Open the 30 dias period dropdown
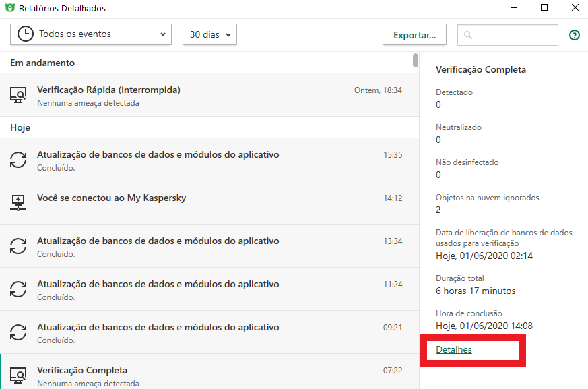 tap(209, 34)
